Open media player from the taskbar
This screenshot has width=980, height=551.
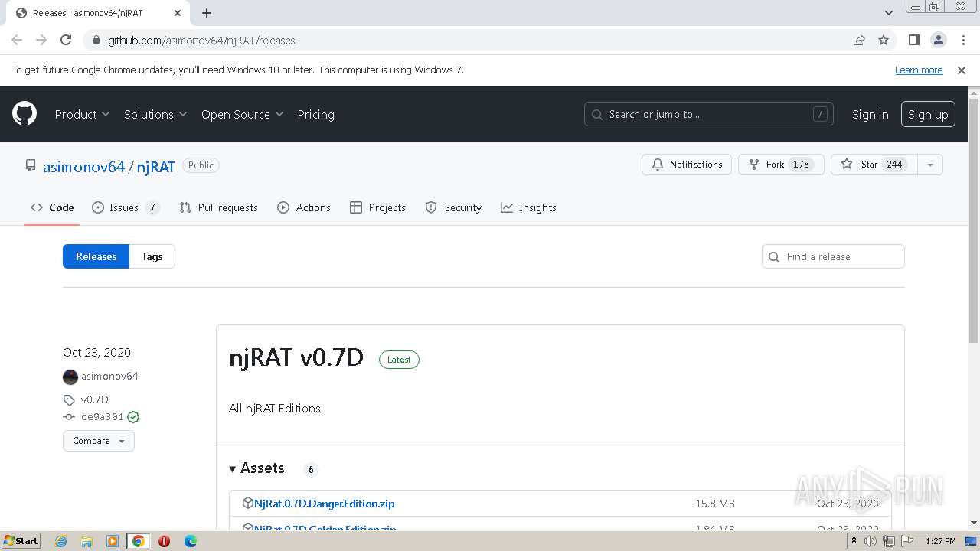click(x=113, y=541)
